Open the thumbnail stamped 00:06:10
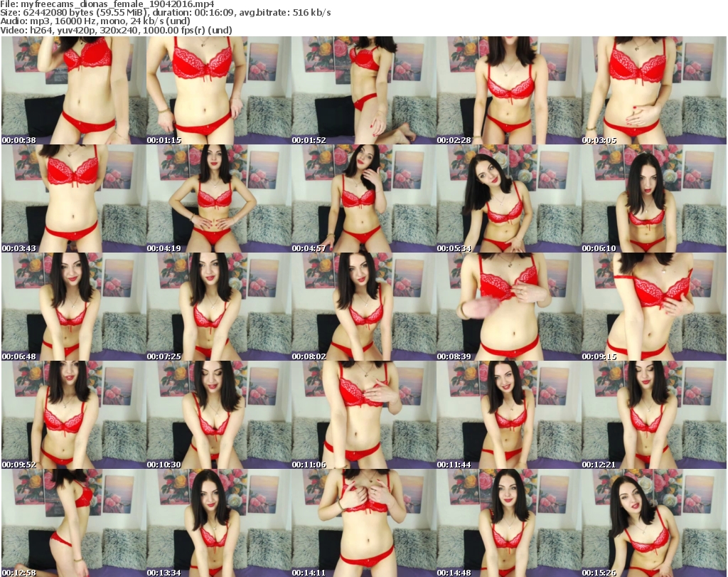 (654, 198)
